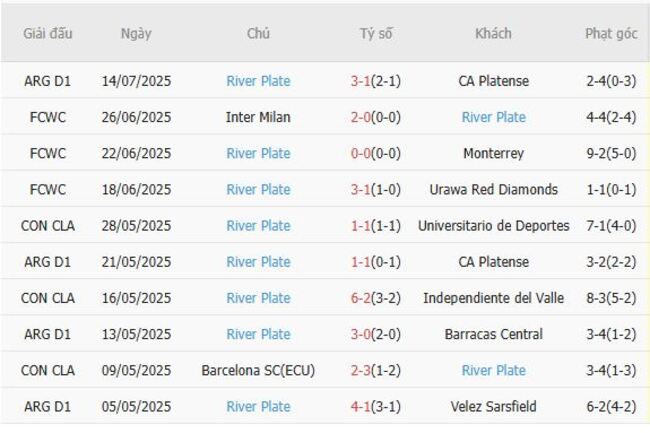Click the away River Plate link on 26/06/2025
The width and height of the screenshot is (650, 433).
pyautogui.click(x=493, y=117)
